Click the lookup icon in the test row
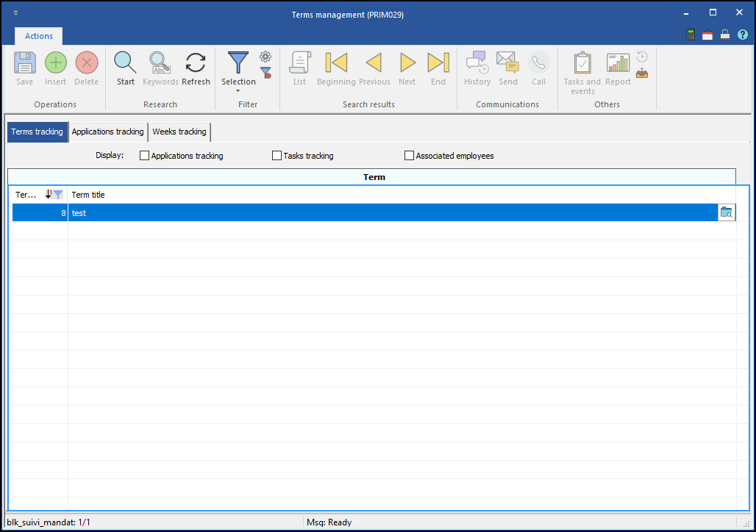The height and width of the screenshot is (532, 756). 727,212
